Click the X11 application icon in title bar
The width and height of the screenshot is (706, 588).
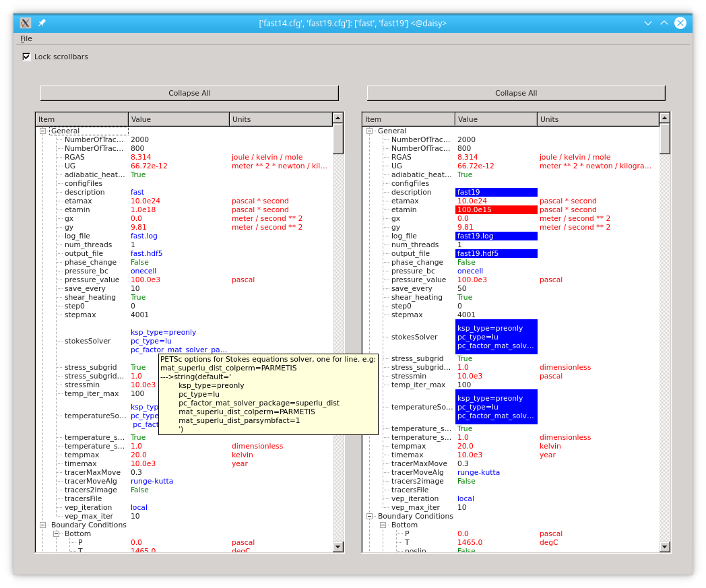[x=26, y=23]
